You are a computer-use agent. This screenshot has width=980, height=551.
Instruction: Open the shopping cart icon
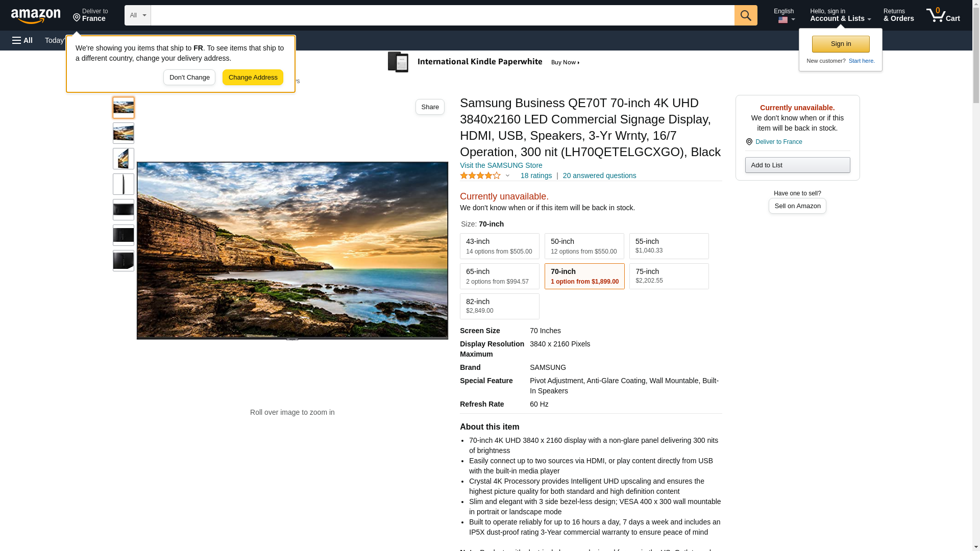tap(942, 15)
